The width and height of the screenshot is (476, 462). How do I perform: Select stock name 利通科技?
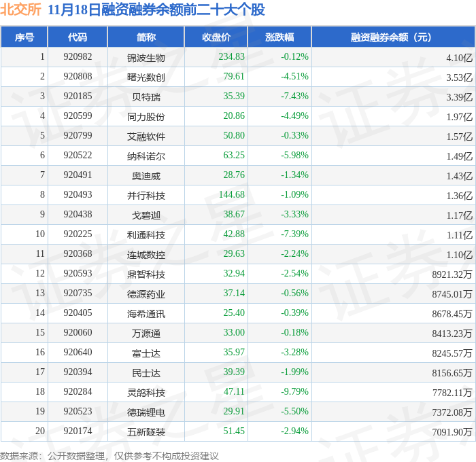pyautogui.click(x=146, y=235)
